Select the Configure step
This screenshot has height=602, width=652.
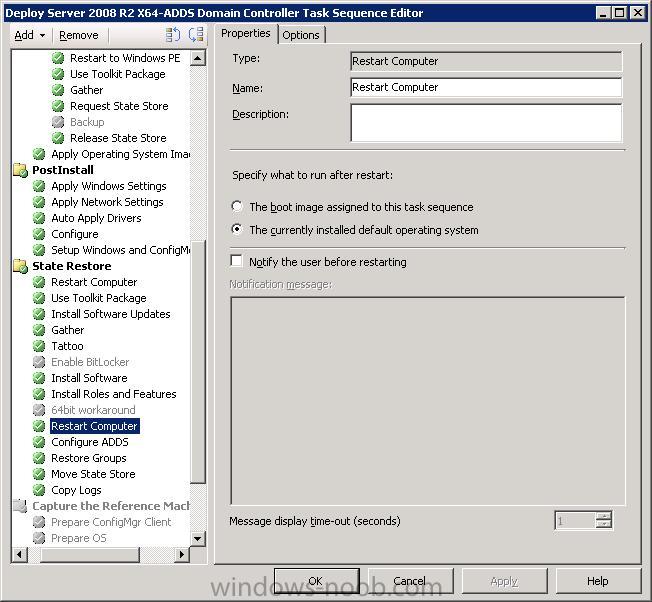pyautogui.click(x=75, y=234)
